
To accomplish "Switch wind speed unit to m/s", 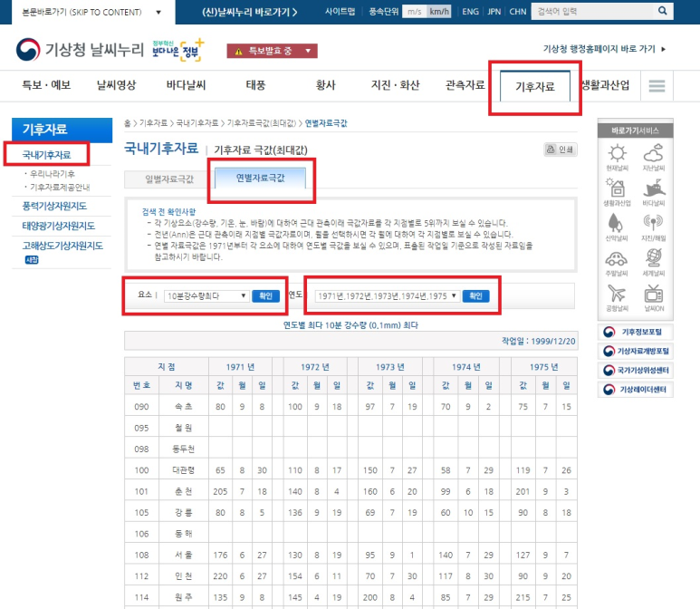I will click(x=414, y=12).
